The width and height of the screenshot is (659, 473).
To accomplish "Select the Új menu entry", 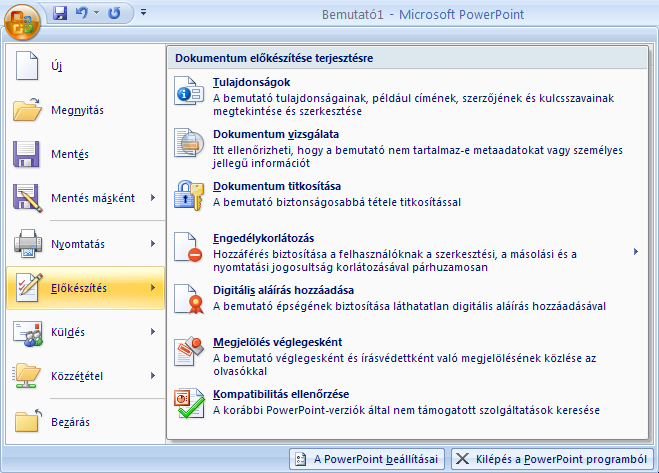I will [x=86, y=66].
